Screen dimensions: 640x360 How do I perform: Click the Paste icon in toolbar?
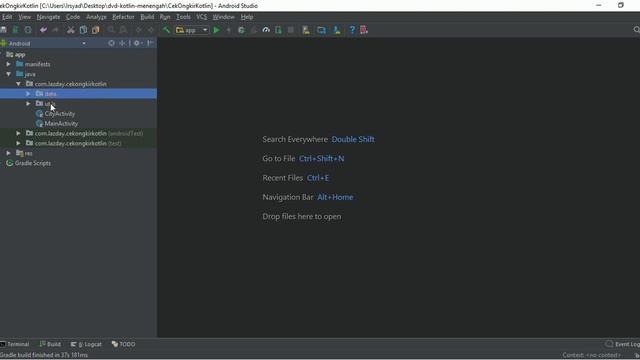tap(96, 30)
